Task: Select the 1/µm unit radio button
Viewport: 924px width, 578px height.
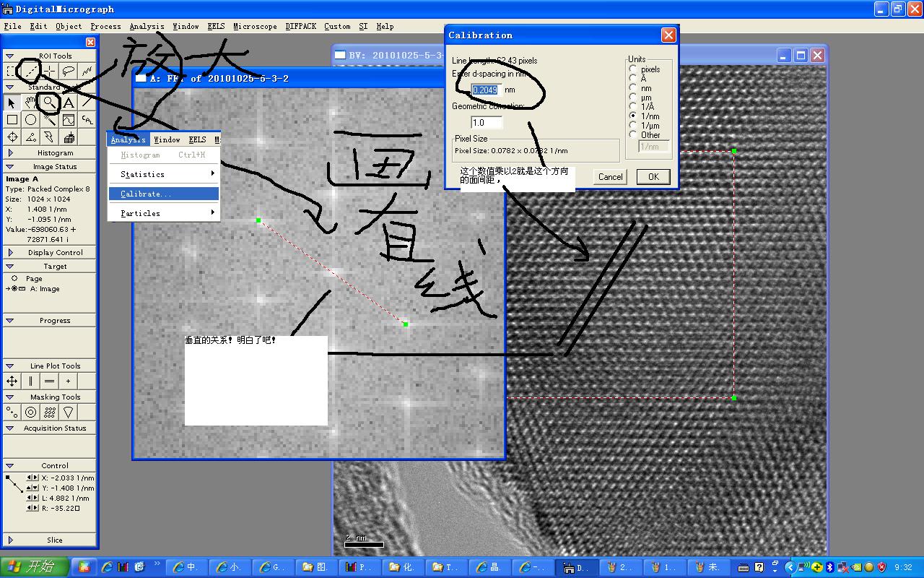Action: (633, 125)
